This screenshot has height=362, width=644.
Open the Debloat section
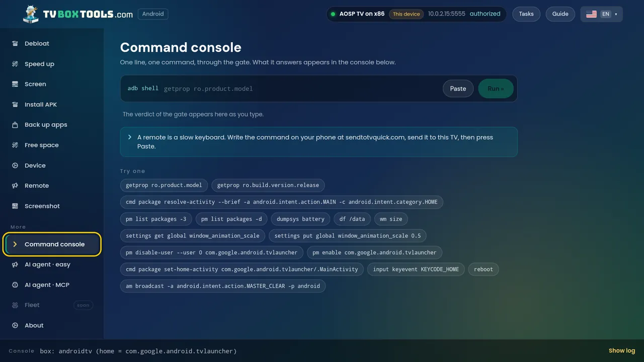coord(52,44)
